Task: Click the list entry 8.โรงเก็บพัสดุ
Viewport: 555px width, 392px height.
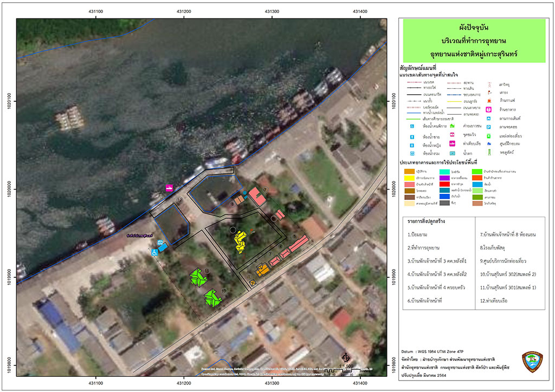Action: point(492,248)
